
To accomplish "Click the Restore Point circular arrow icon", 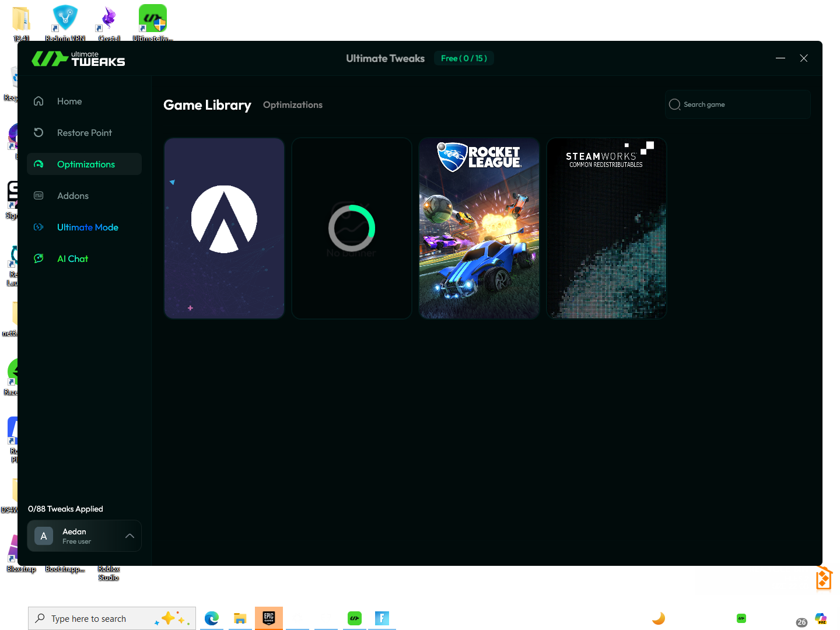I will (38, 132).
